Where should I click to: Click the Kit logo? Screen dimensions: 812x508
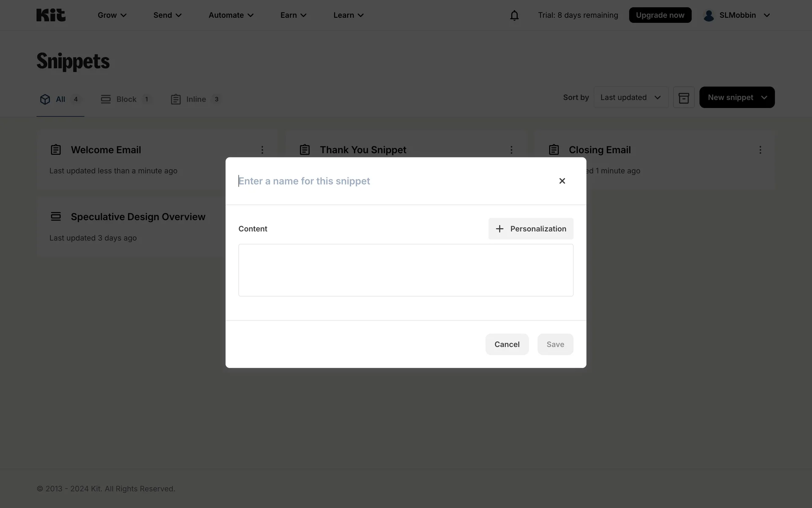point(51,15)
